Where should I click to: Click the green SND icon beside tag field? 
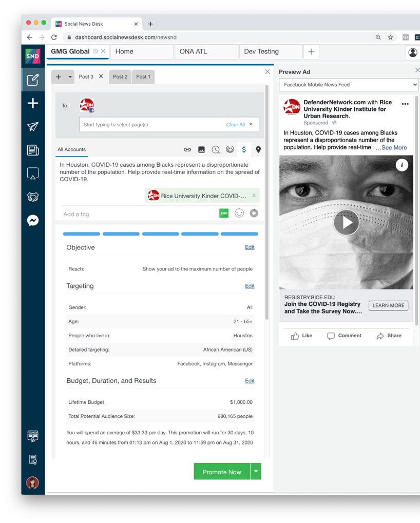tap(224, 213)
